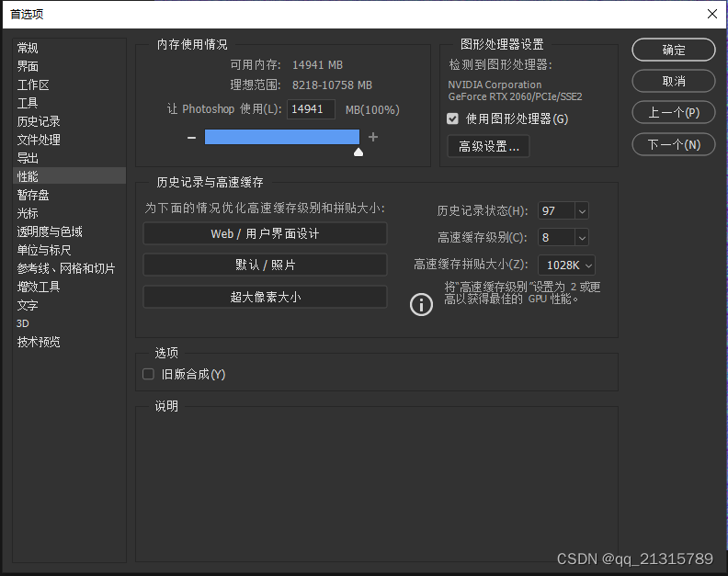The width and height of the screenshot is (728, 576).
Task: Click the 可用内存 value 14941 MB
Action: pos(317,65)
